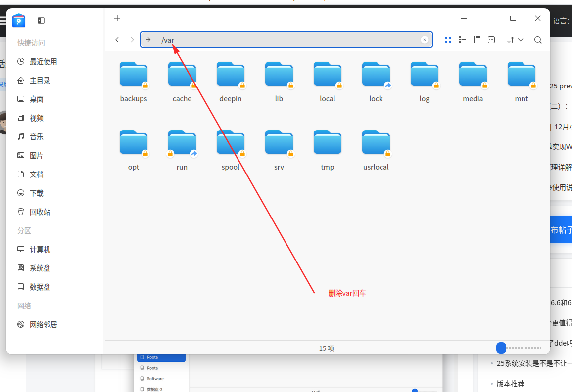The height and width of the screenshot is (392, 572).
Task: Open the tmp folder
Action: (328, 150)
